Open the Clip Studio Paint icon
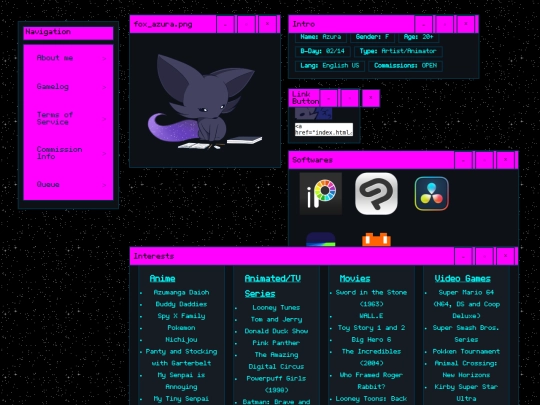Viewport: 540px width, 405px height. (376, 194)
